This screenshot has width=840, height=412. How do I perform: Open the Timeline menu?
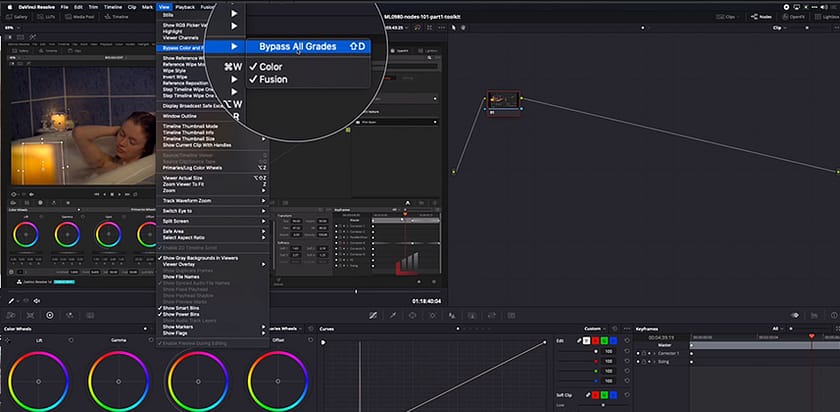112,8
